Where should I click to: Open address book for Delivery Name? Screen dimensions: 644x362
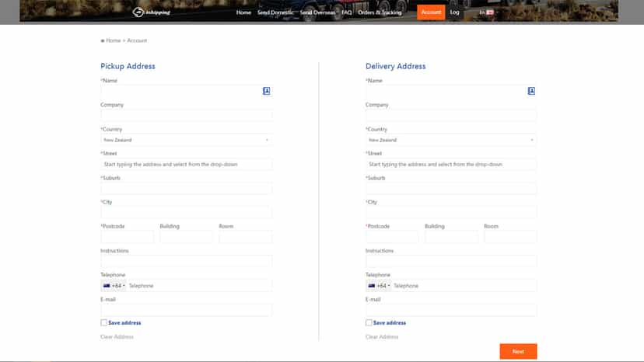click(531, 91)
